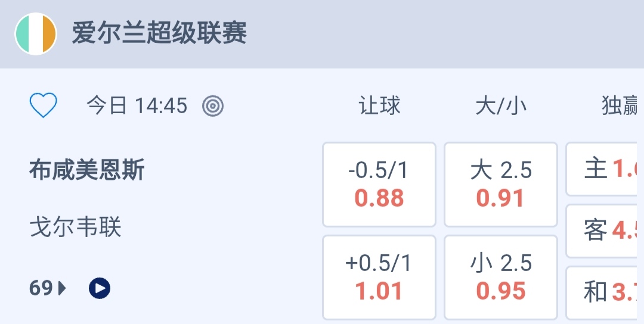Open team 戈尔韦联 match details
Viewport: 644px width, 324px height.
pyautogui.click(x=76, y=228)
